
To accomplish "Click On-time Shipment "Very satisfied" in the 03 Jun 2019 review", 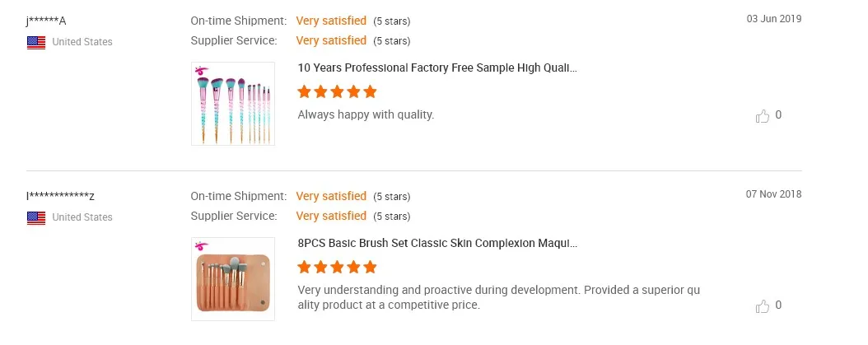I will [331, 21].
